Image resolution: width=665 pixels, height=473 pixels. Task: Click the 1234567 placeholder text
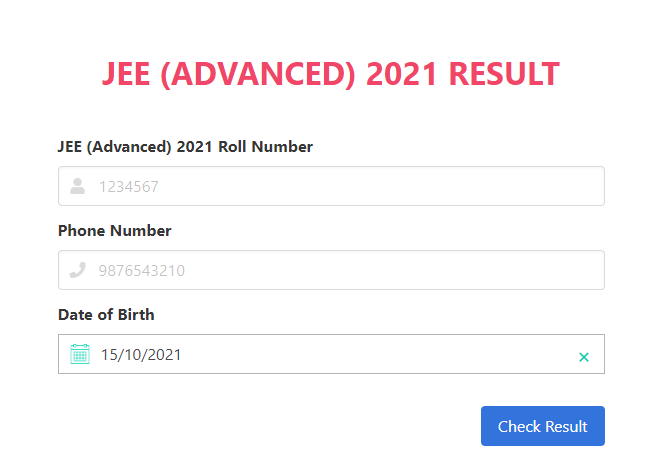(x=129, y=187)
